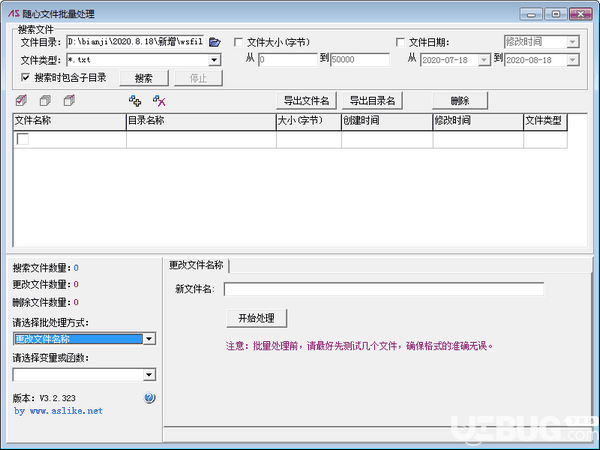Screen dimensions: 600x450
Task: Click the 删除 button
Action: tap(460, 101)
